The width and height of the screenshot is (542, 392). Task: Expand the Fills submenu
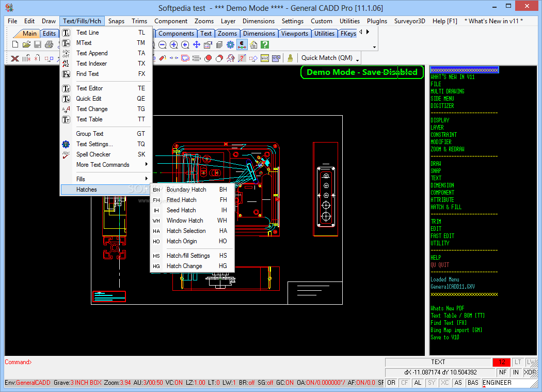[x=106, y=179]
